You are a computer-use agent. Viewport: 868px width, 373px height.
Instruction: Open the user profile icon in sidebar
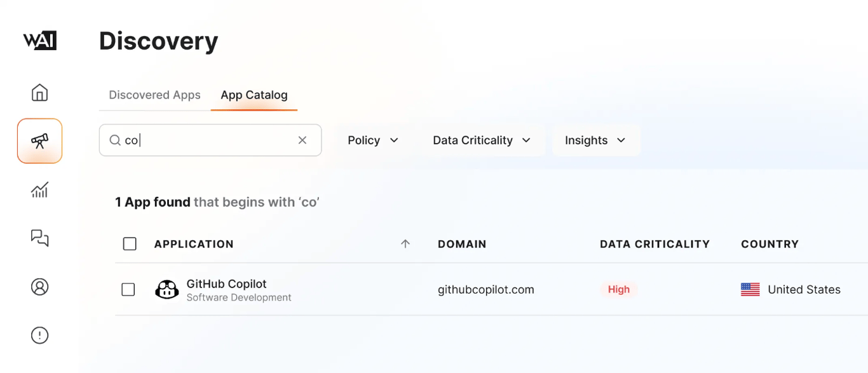(39, 287)
